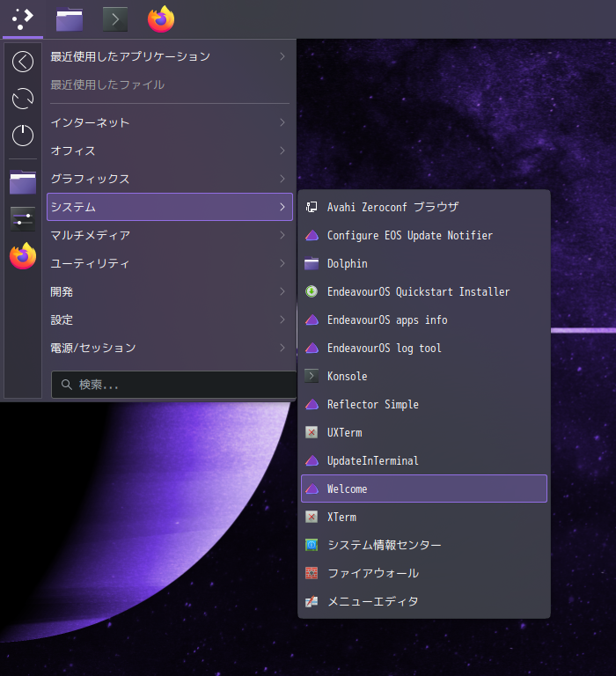Open Configure EOS Update Notifier entry text
The height and width of the screenshot is (676, 616).
point(409,235)
